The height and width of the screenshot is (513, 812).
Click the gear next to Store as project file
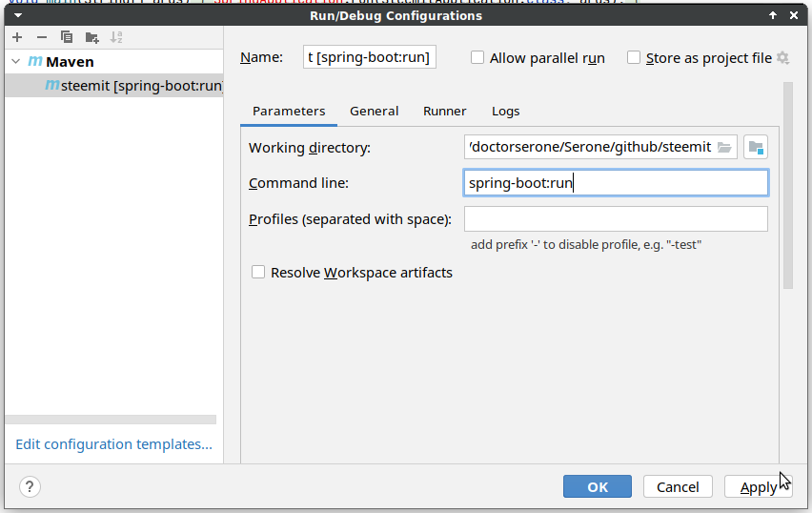tap(783, 58)
